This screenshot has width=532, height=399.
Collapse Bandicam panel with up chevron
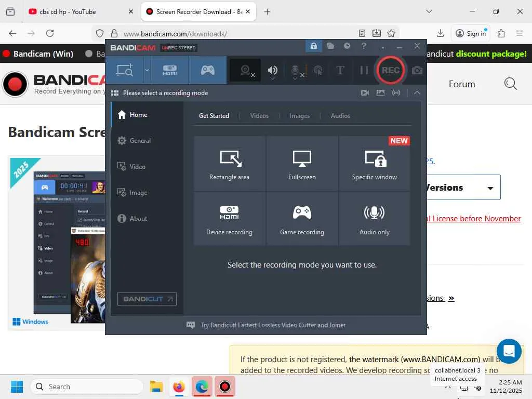[x=417, y=92]
